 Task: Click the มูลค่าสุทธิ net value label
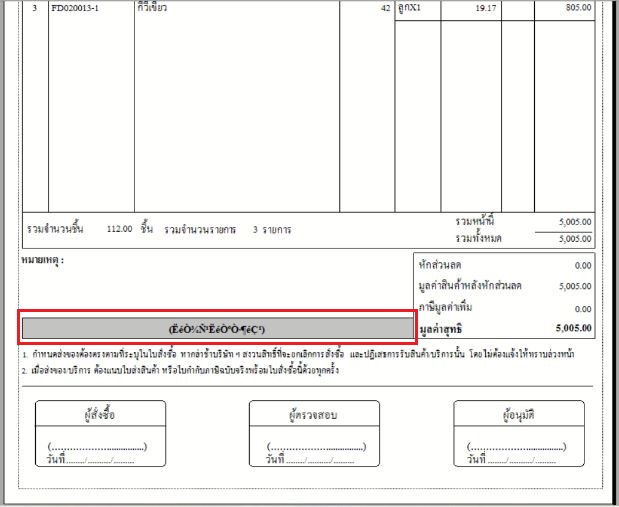[x=445, y=327]
